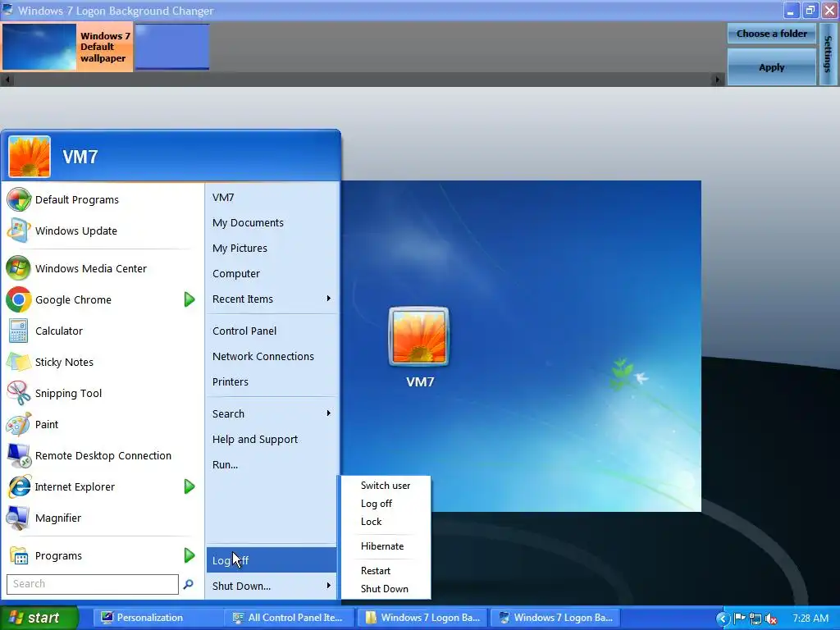Click the Apply button
The image size is (840, 630).
pos(771,67)
